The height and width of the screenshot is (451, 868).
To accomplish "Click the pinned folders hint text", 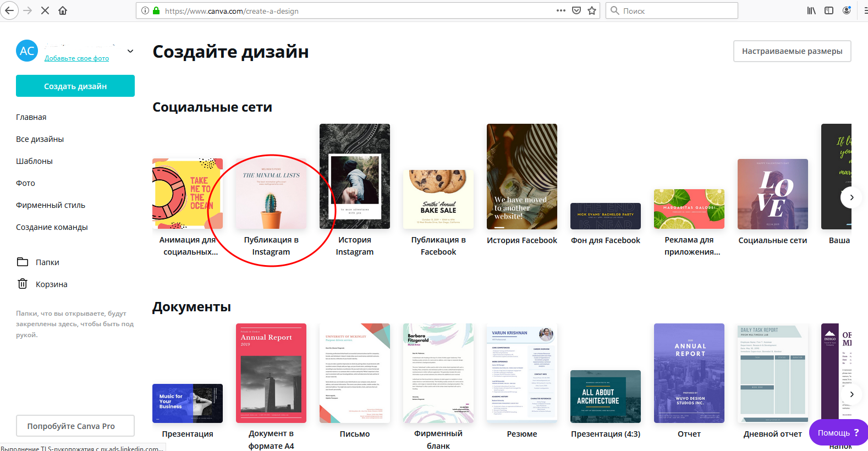I will [x=75, y=324].
